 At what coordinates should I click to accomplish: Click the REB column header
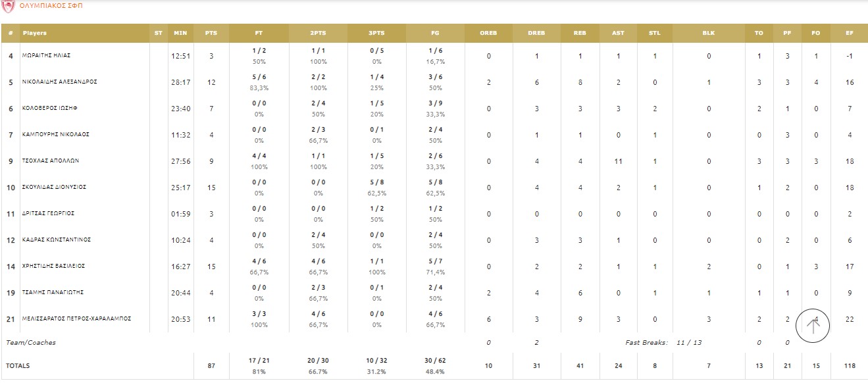pos(580,33)
